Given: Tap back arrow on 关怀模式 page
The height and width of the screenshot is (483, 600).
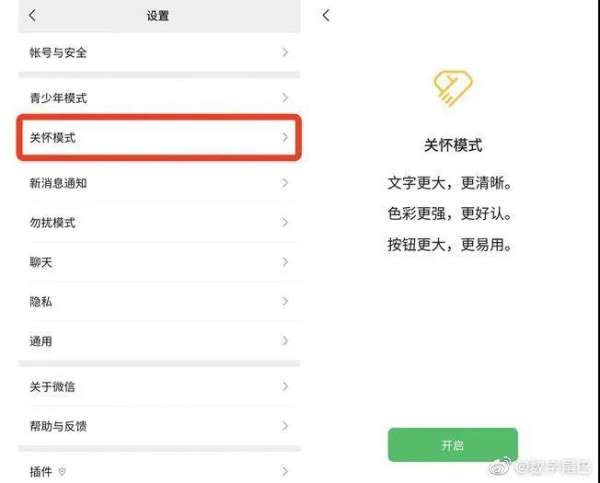Looking at the screenshot, I should [x=326, y=15].
